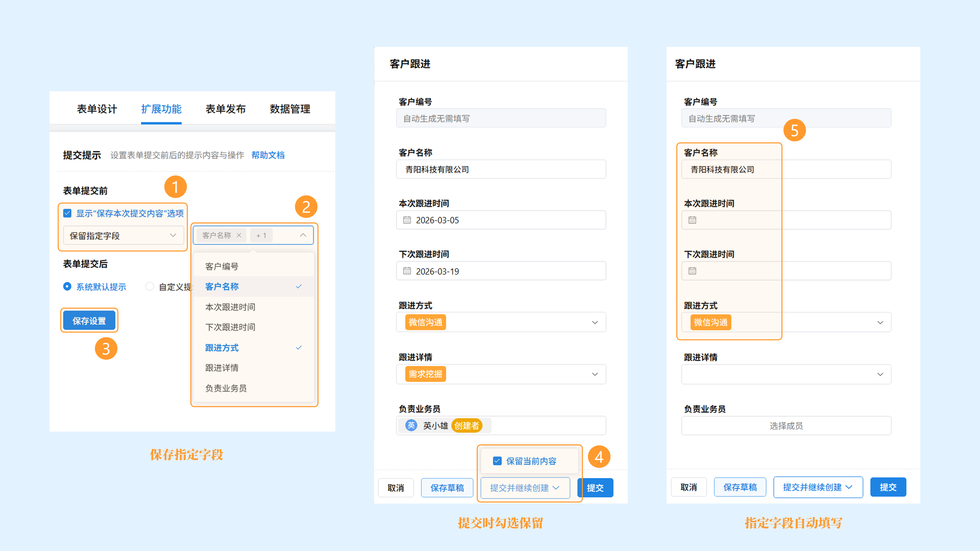Select 本次跟进时间 option in field list
This screenshot has height=551, width=980.
pos(230,307)
